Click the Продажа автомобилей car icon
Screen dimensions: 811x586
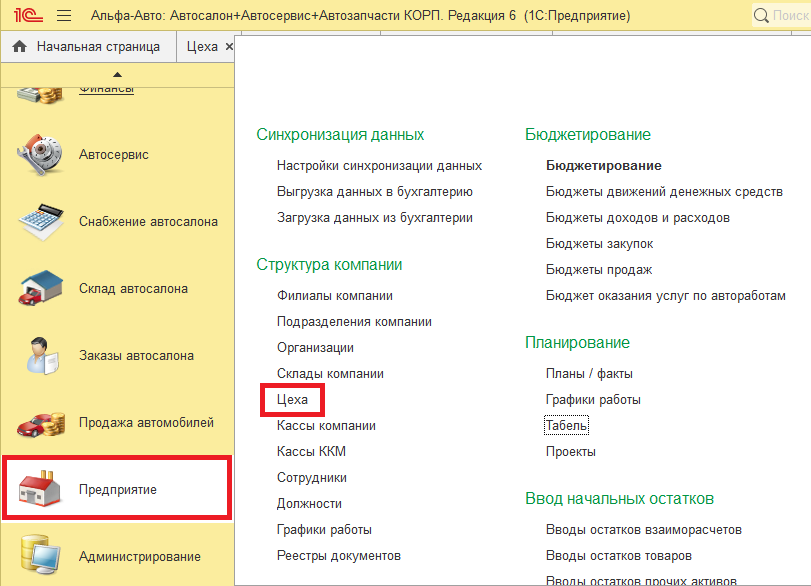coord(41,424)
